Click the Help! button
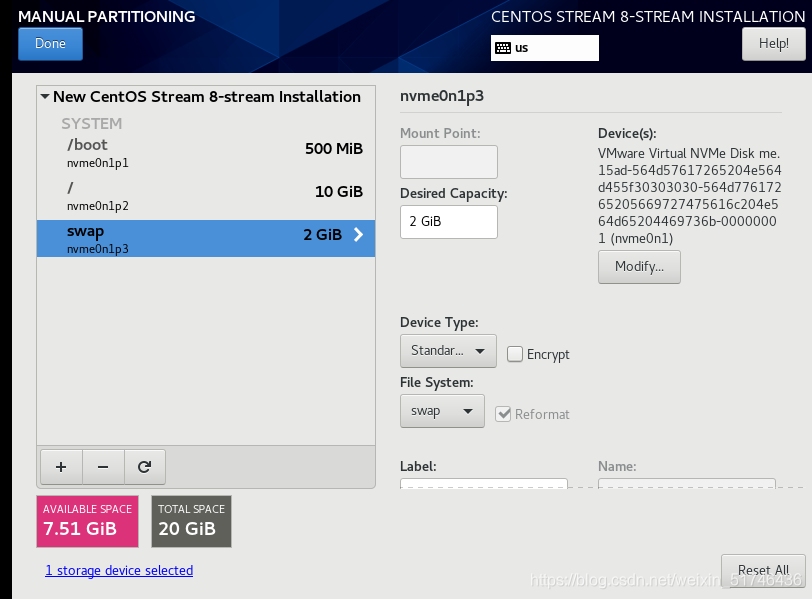The image size is (812, 599). [774, 44]
